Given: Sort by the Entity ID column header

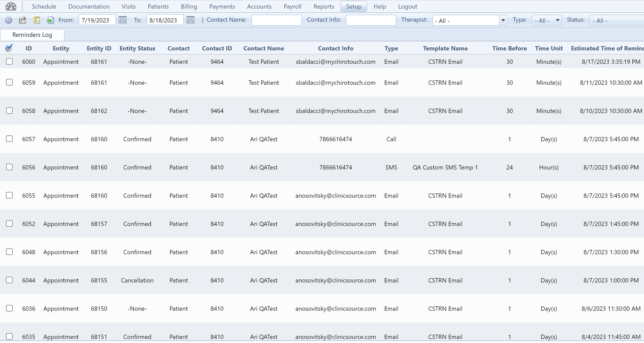Looking at the screenshot, I should [99, 48].
